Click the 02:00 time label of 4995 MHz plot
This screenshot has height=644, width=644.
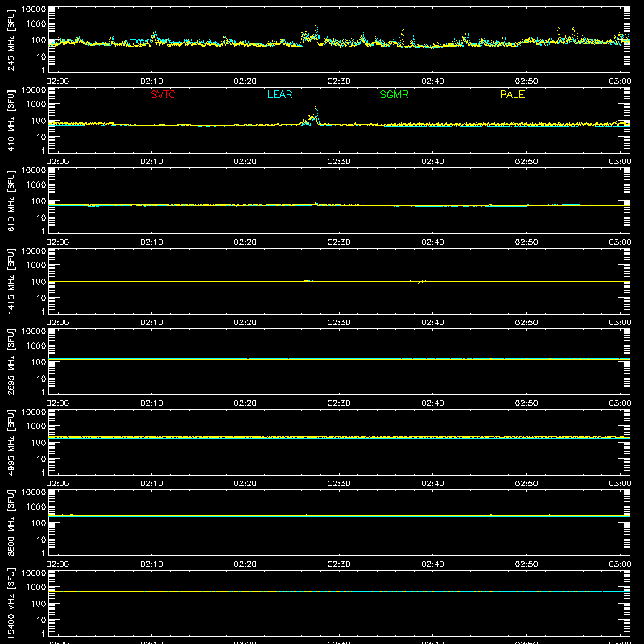[x=58, y=484]
